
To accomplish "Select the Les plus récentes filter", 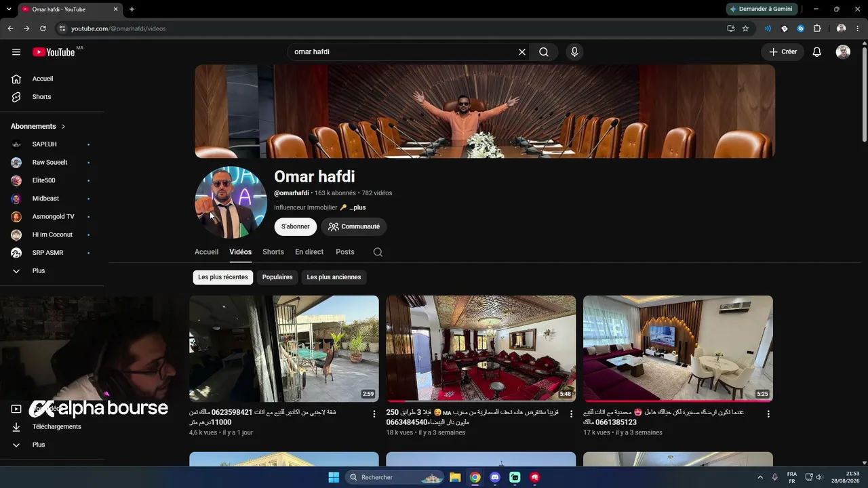I will (223, 277).
